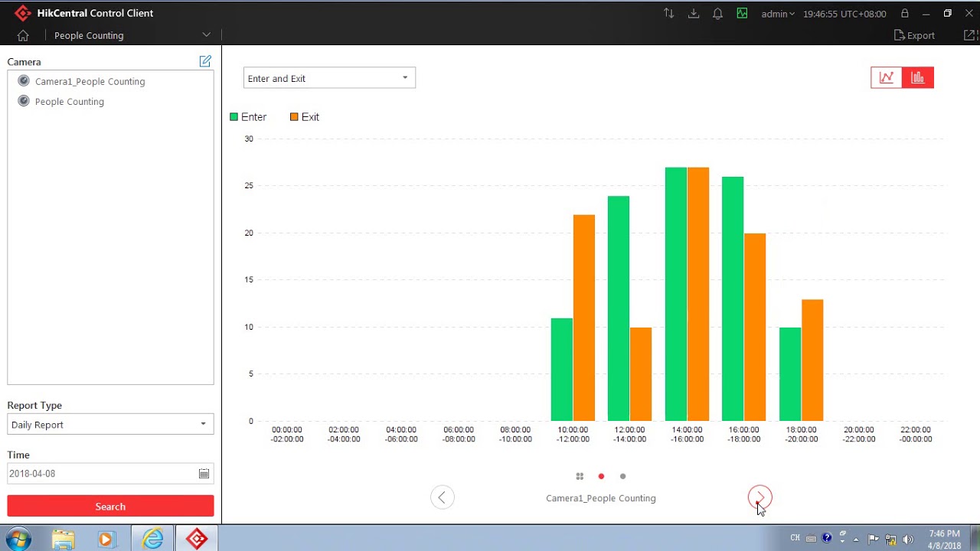This screenshot has height=551, width=980.
Task: Open the notifications bell icon
Action: (x=717, y=13)
